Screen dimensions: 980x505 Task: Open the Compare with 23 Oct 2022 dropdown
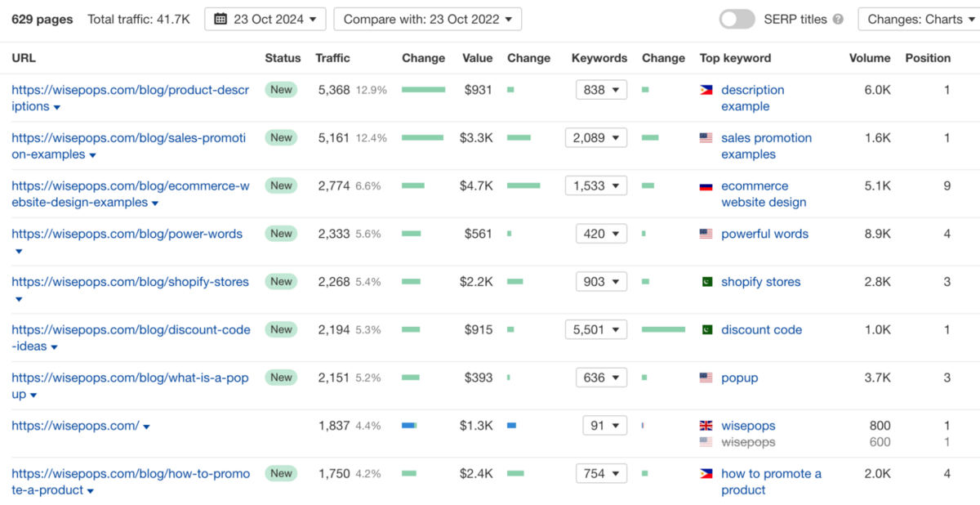[x=428, y=20]
